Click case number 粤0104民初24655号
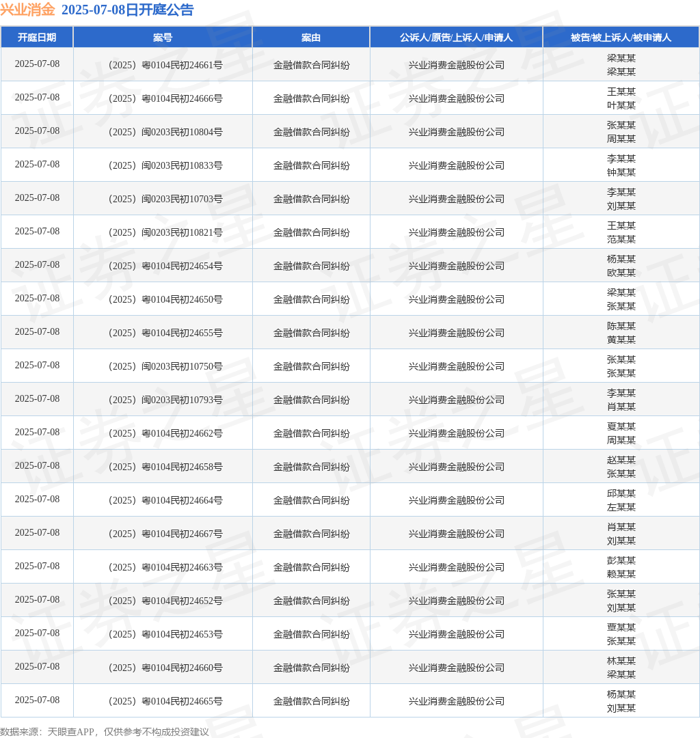 coord(165,332)
